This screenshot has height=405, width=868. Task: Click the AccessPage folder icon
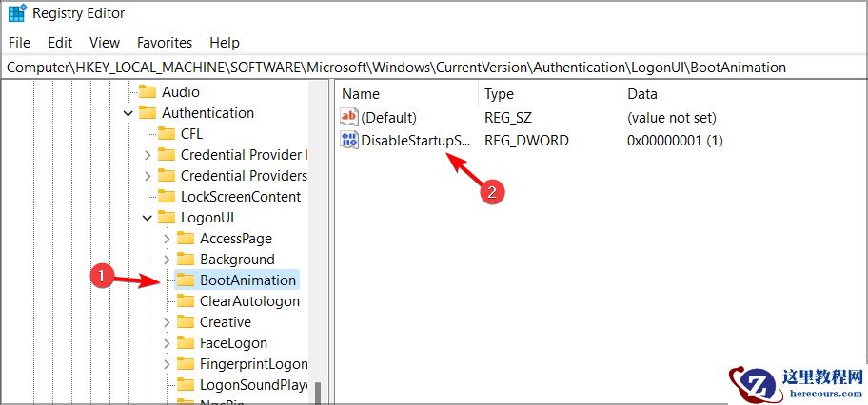(x=186, y=239)
